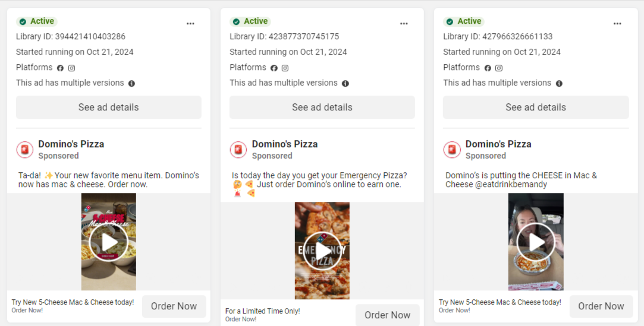Screen dimensions: 644x326
Task: Click 'Try New 5-Cheese Mac & Cheese today!' on @eatdrinkbemandy ad
Action: (x=500, y=302)
